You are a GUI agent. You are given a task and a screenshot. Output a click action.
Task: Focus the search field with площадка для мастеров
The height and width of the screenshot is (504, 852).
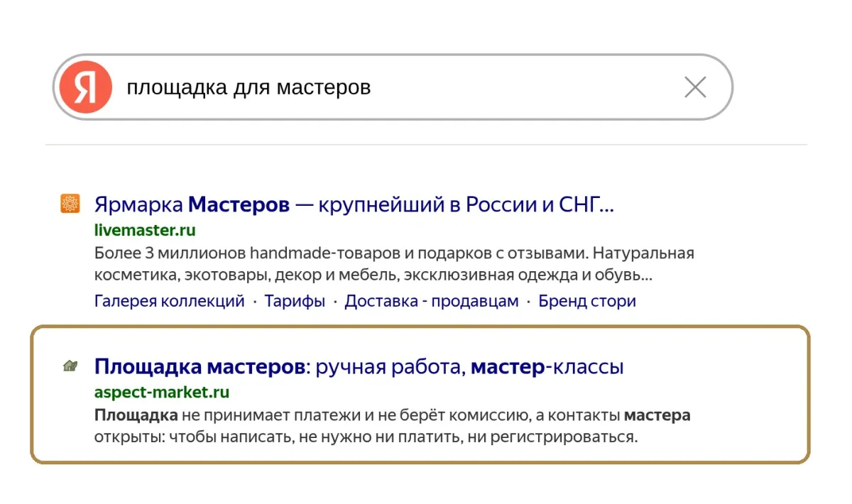tap(392, 87)
